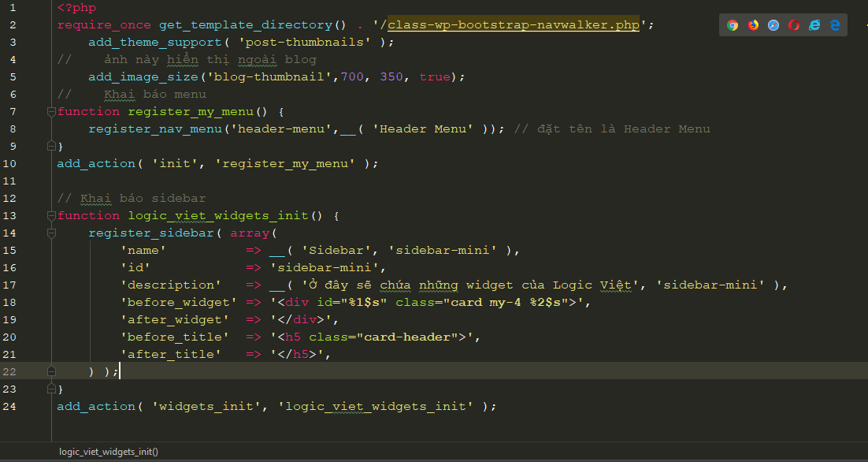The image size is (868, 462).
Task: Click array keyword on line 14
Action: point(250,233)
